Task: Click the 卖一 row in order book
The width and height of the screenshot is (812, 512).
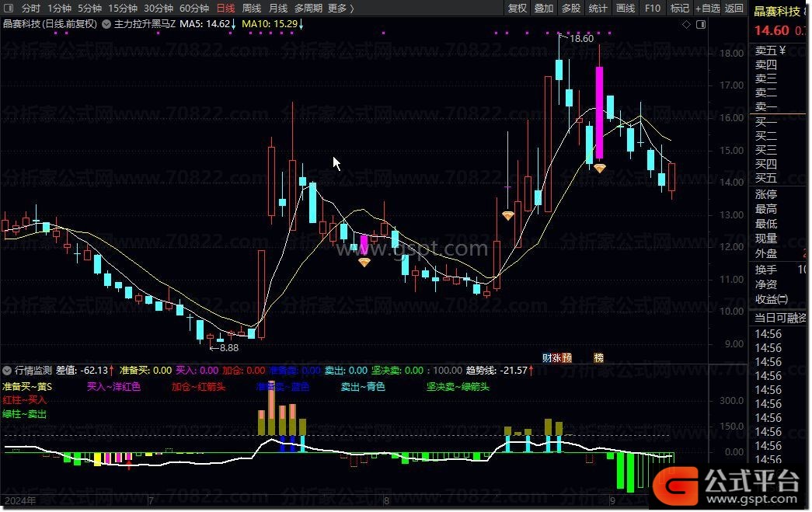Action: (x=779, y=106)
